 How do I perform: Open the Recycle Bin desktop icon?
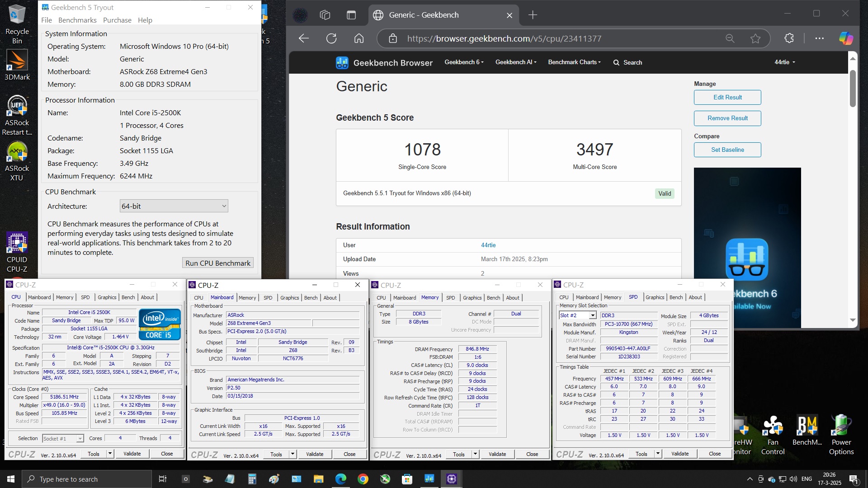coord(17,23)
